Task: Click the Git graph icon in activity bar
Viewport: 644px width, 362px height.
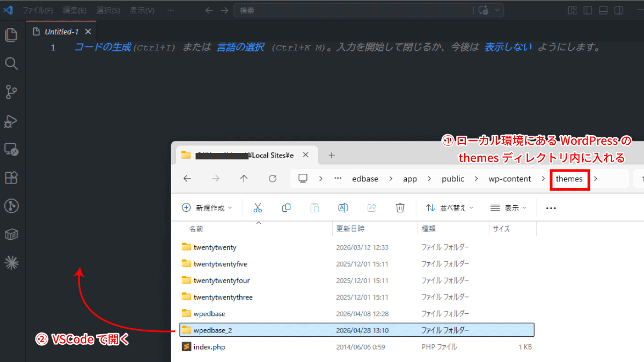Action: pos(11,206)
